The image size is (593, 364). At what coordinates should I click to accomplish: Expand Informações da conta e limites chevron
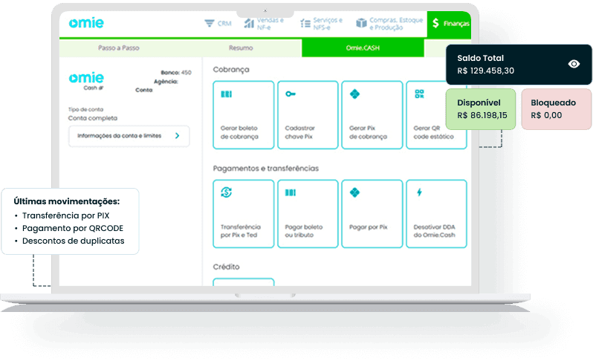coord(177,136)
